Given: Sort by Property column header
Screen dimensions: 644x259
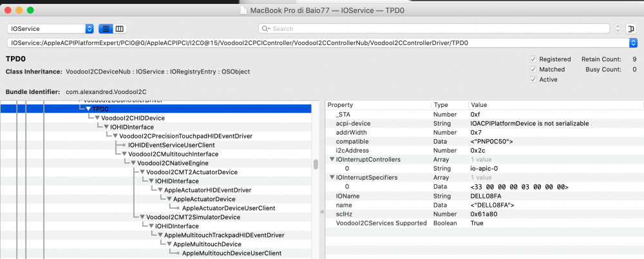Looking at the screenshot, I should (x=378, y=105).
